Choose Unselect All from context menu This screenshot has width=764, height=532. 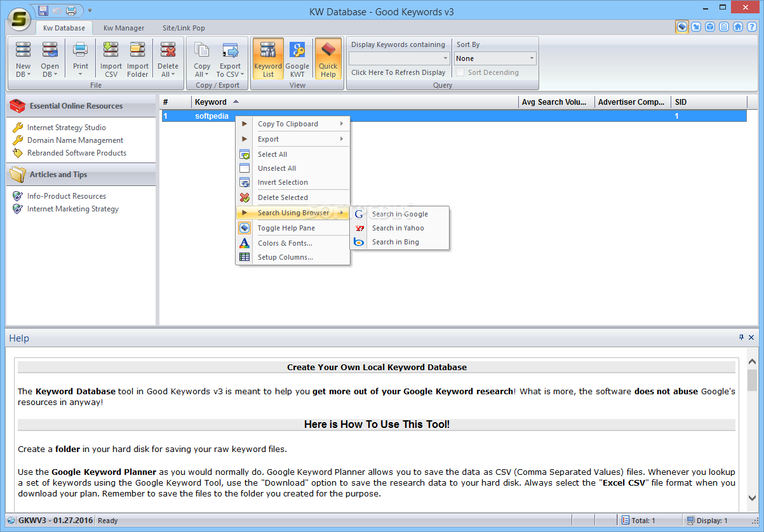coord(293,168)
